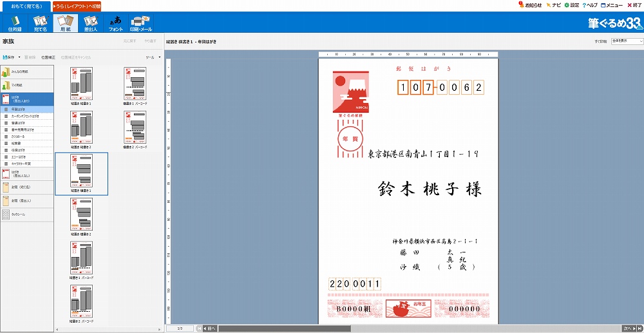Viewport: 644px width, 333px height.
Task: Go to previous record with 前へ
Action: click(x=209, y=328)
